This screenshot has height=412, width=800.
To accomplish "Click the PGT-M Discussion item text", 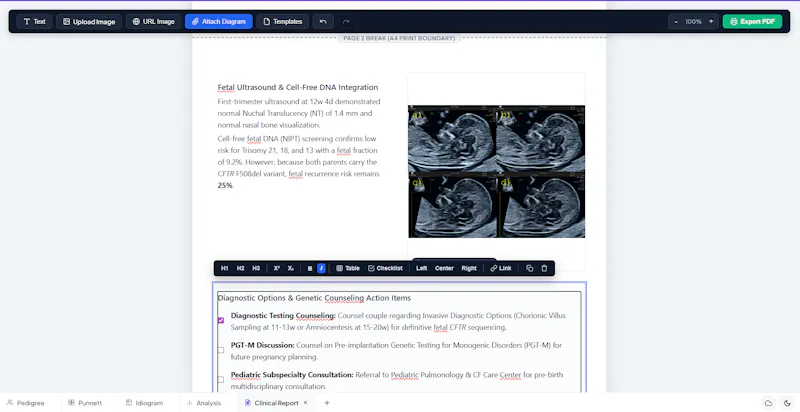I will (396, 351).
